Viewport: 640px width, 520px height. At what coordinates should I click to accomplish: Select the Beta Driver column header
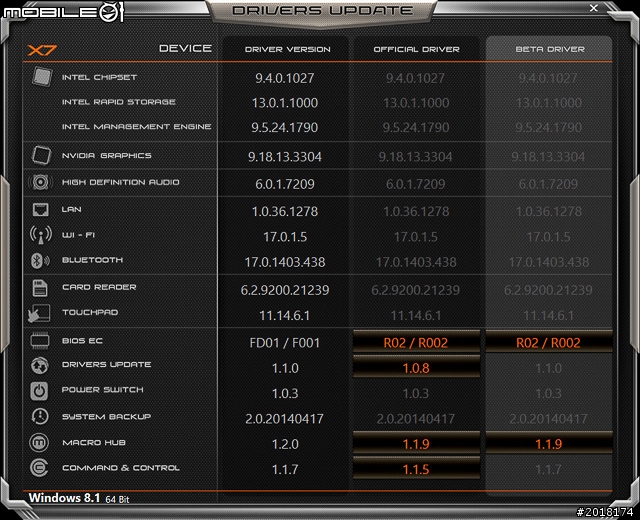click(x=550, y=49)
